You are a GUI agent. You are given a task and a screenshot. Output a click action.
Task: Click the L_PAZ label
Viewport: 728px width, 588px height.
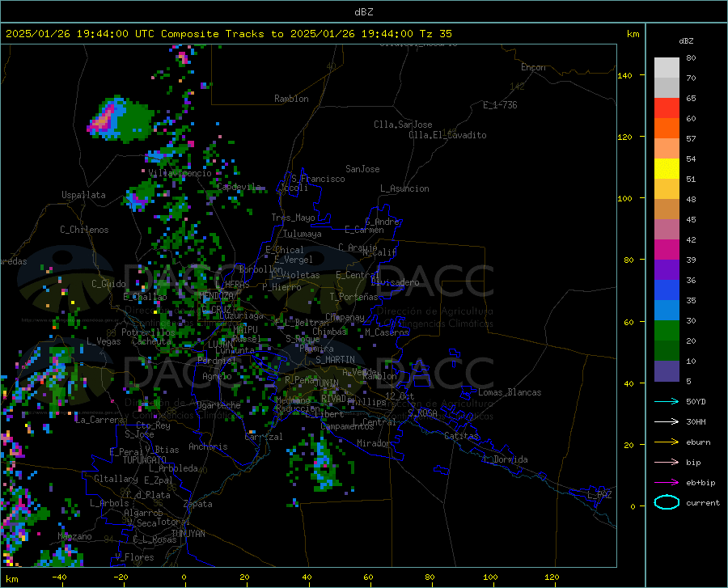pos(599,495)
